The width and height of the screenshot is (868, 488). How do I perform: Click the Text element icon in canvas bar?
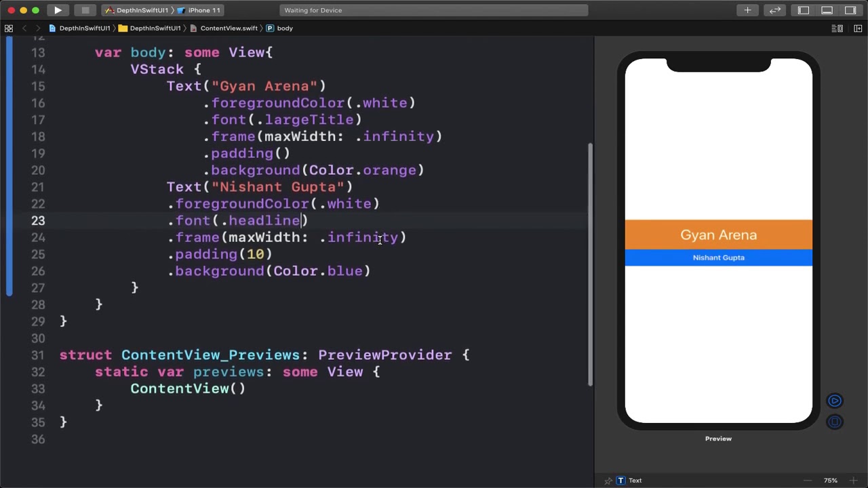coord(620,481)
